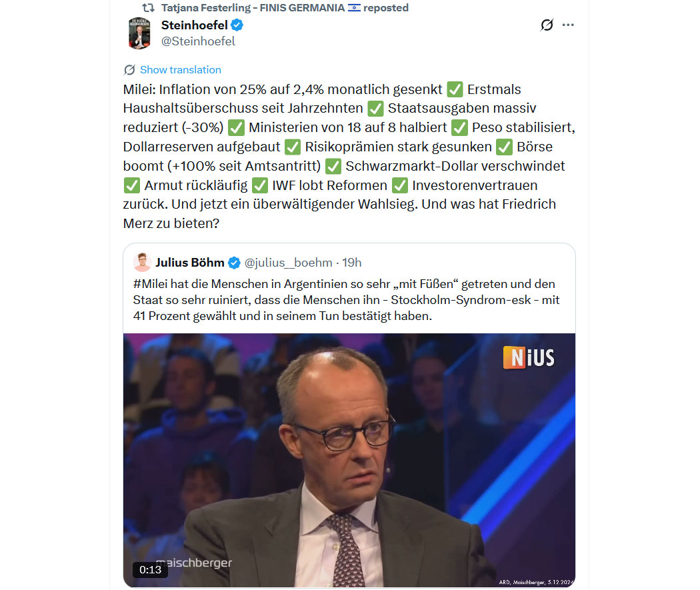700x590 pixels.
Task: Play the Maischberger video thumbnail
Action: pyautogui.click(x=349, y=460)
